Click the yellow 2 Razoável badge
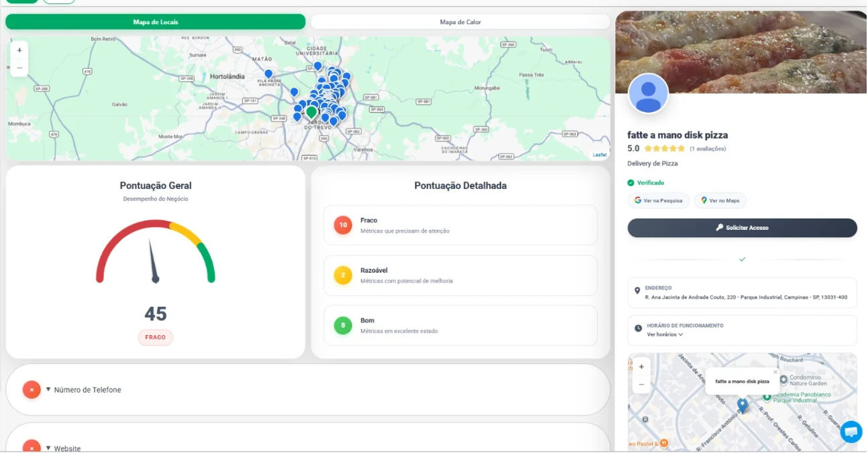 [343, 275]
